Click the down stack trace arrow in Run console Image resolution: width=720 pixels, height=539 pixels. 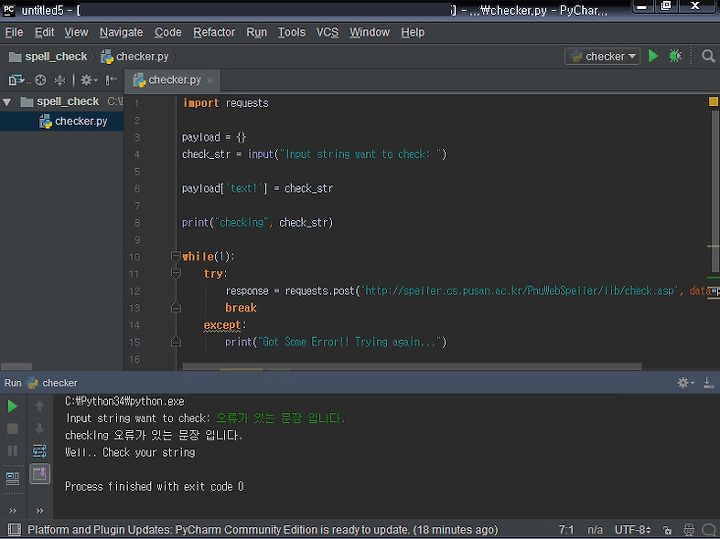[x=39, y=429]
